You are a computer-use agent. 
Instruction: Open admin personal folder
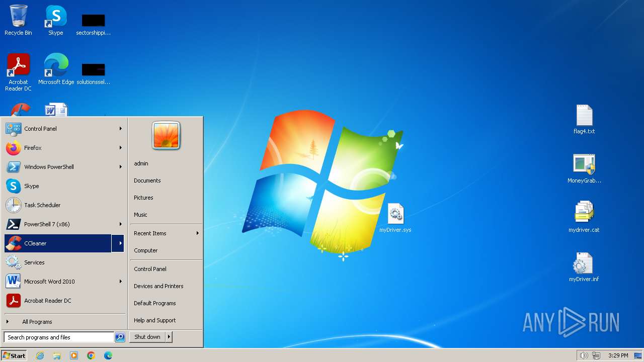(x=166, y=163)
